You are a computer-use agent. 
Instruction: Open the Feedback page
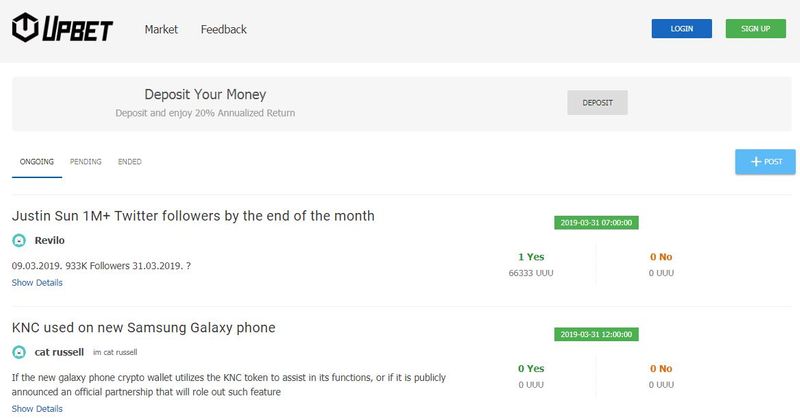point(223,29)
